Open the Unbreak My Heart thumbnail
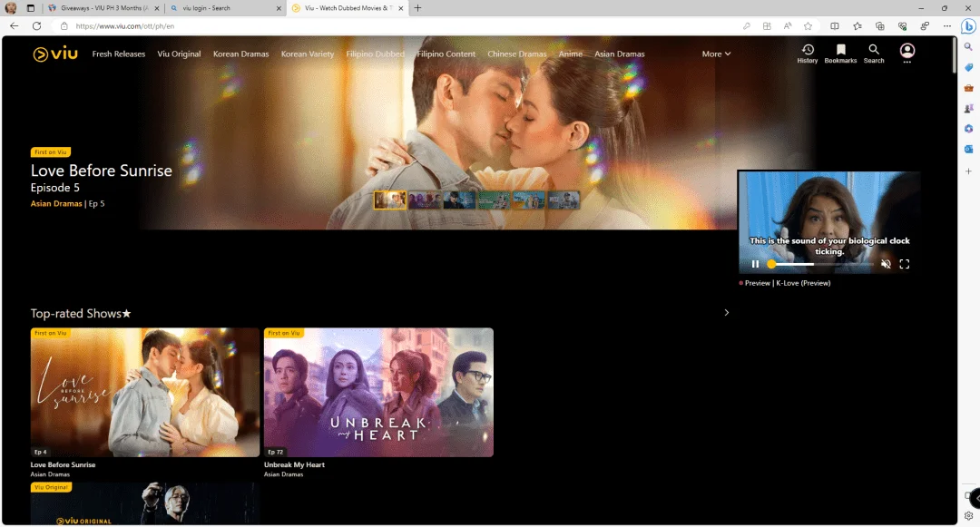 tap(378, 392)
